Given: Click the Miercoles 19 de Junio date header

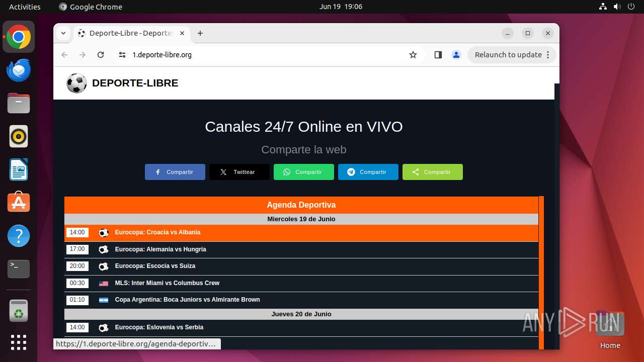Looking at the screenshot, I should (x=301, y=219).
